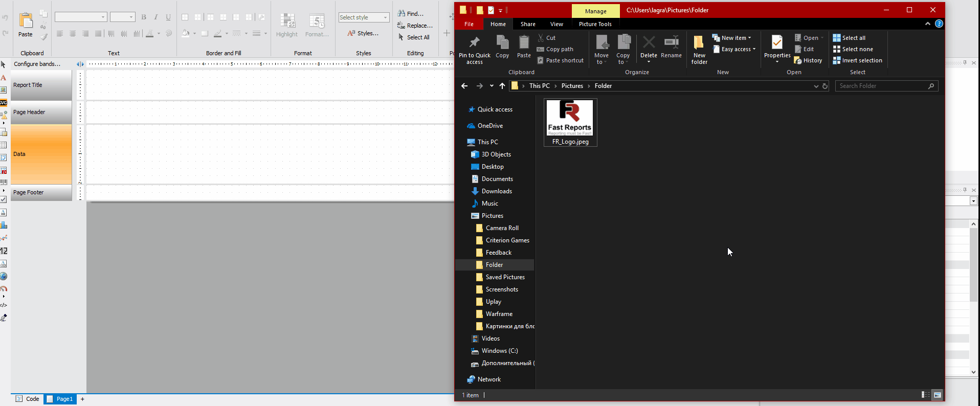Image resolution: width=980 pixels, height=406 pixels.
Task: Click Pin to Quick access
Action: click(475, 50)
